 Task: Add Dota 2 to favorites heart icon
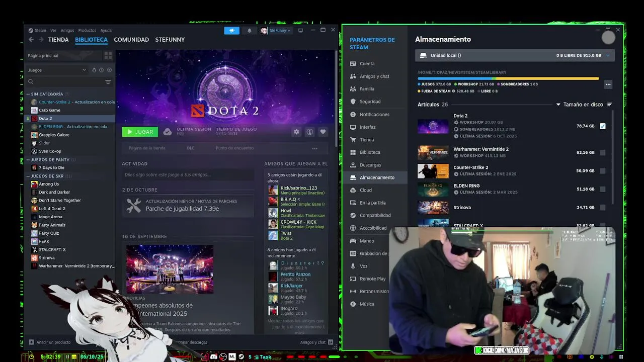pos(323,132)
